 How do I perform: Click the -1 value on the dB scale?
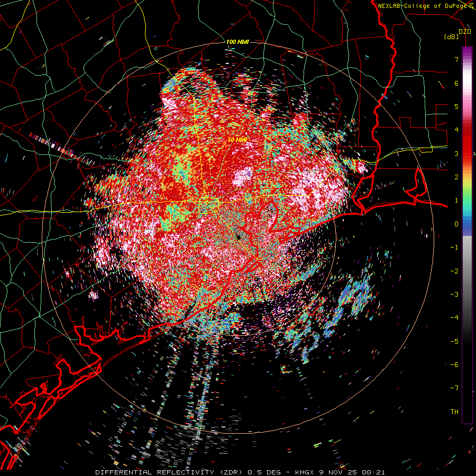[x=454, y=248]
